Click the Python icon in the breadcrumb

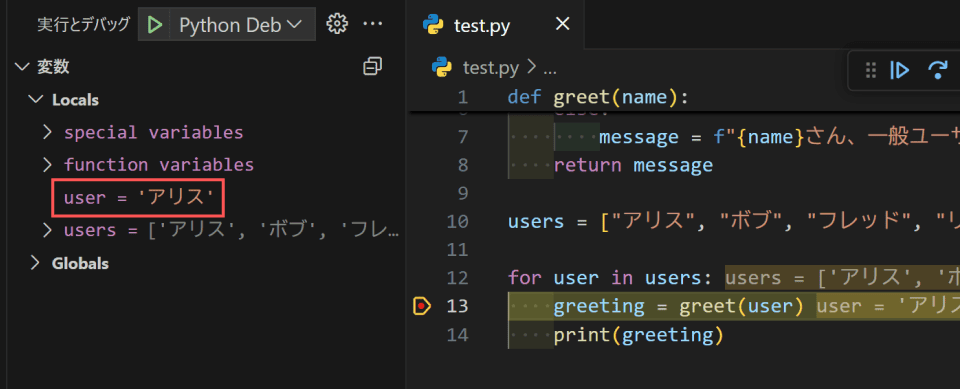click(x=441, y=67)
